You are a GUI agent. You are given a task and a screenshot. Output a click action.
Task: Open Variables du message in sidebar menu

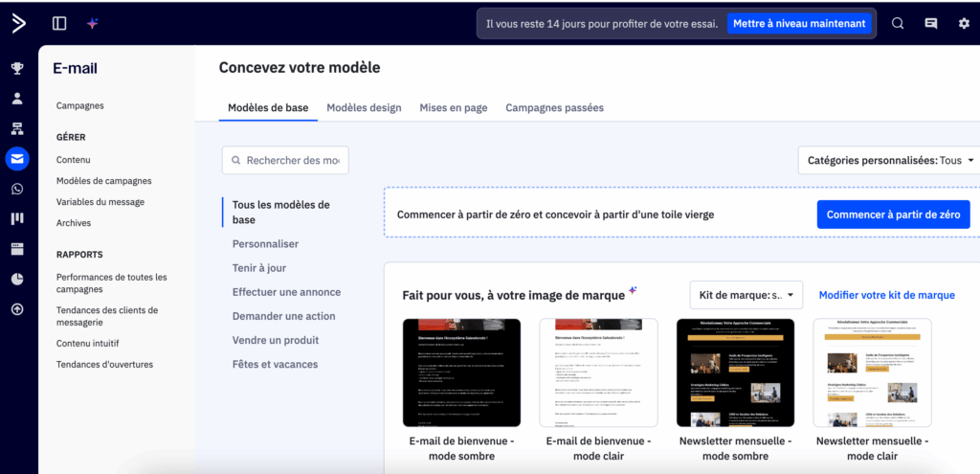click(x=100, y=202)
